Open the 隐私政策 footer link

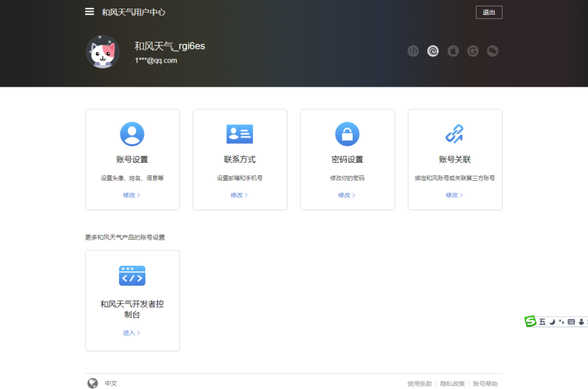[452, 384]
